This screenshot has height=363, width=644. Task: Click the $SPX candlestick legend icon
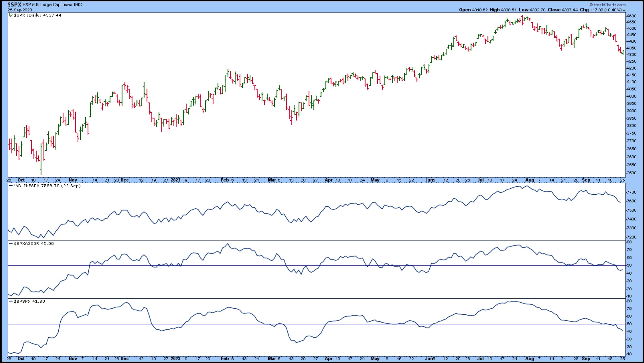pyautogui.click(x=11, y=15)
